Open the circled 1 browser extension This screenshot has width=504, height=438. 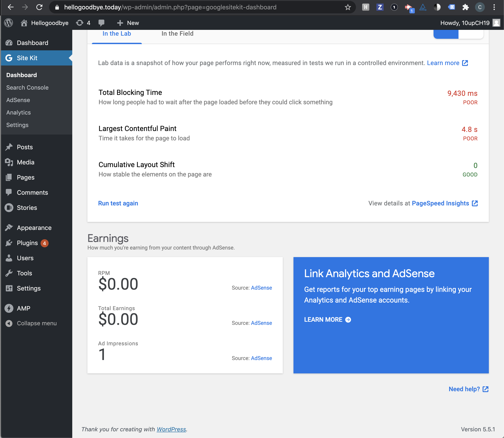coord(394,7)
